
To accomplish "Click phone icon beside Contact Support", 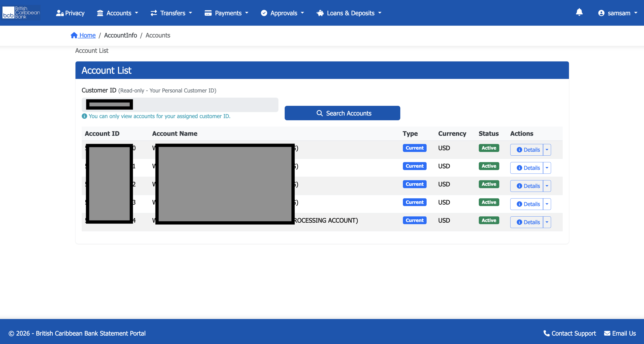I will pos(547,333).
